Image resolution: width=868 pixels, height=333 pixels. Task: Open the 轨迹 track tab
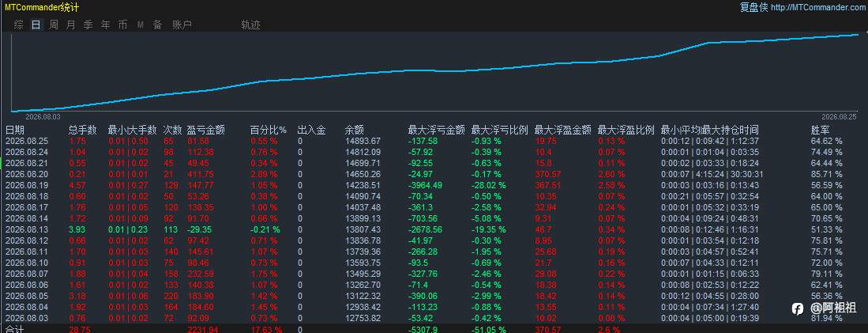(250, 25)
